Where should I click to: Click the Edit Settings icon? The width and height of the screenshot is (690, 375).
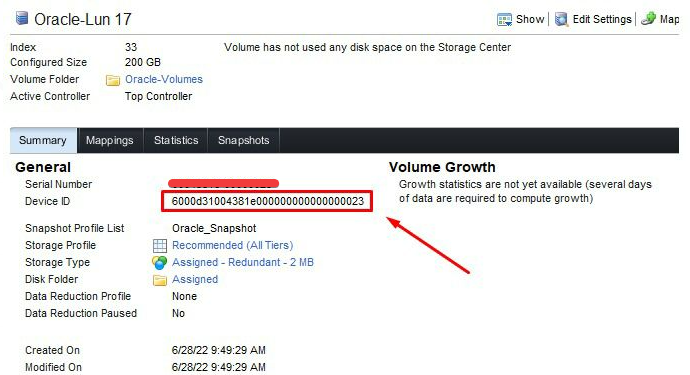pyautogui.click(x=561, y=19)
